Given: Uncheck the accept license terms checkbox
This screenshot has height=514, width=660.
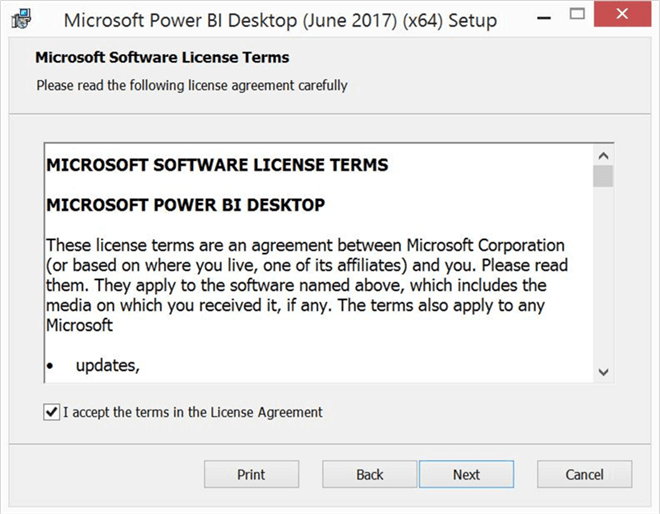Looking at the screenshot, I should [51, 412].
